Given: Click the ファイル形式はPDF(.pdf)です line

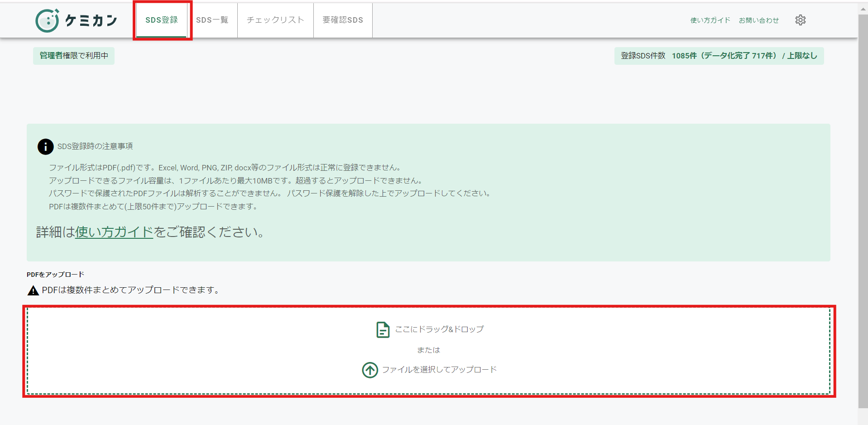Looking at the screenshot, I should tap(226, 168).
